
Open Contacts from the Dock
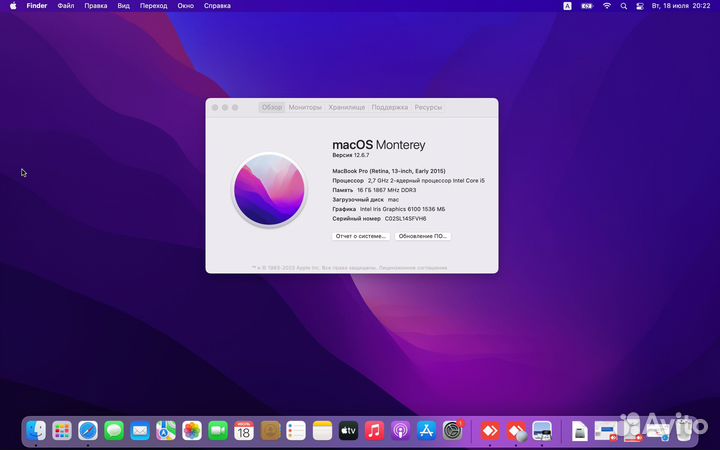tap(270, 431)
